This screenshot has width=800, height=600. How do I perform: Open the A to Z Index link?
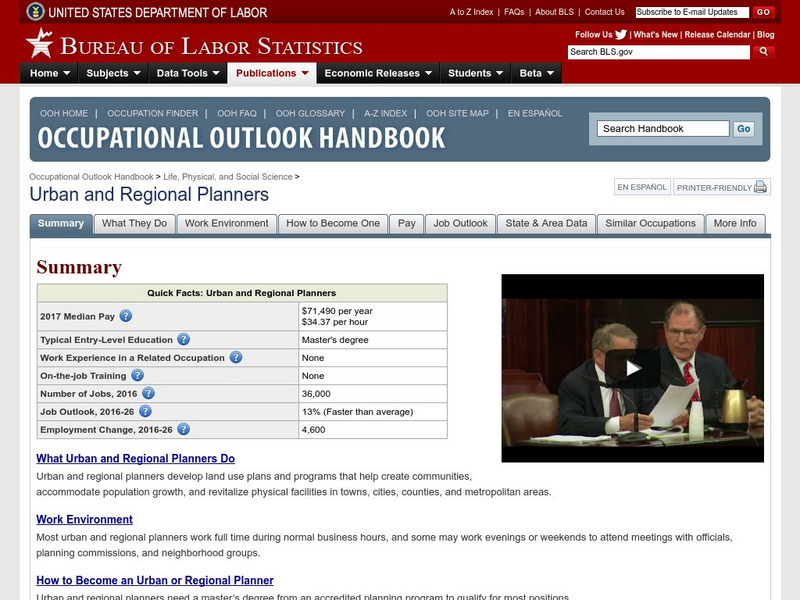tap(471, 12)
